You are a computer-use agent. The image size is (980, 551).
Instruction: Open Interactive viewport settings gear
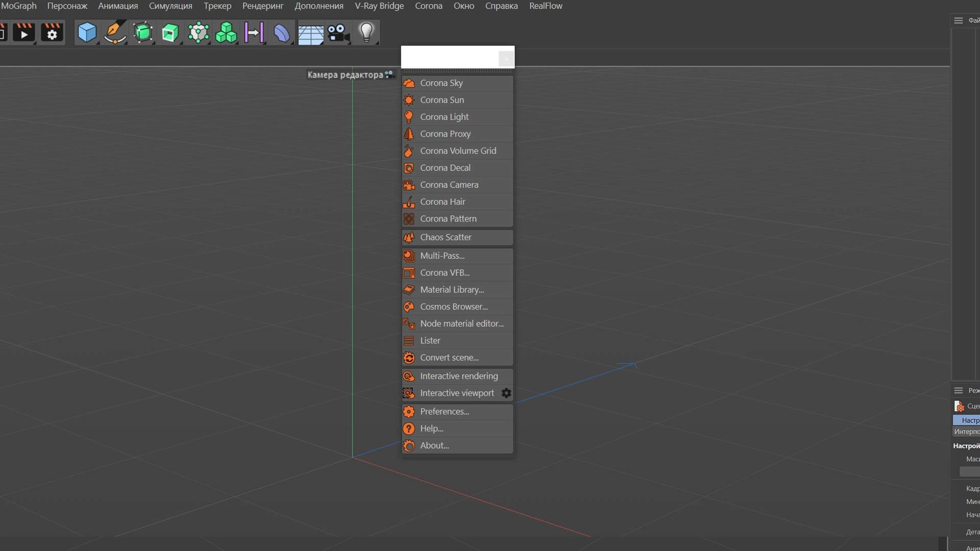[x=506, y=393]
